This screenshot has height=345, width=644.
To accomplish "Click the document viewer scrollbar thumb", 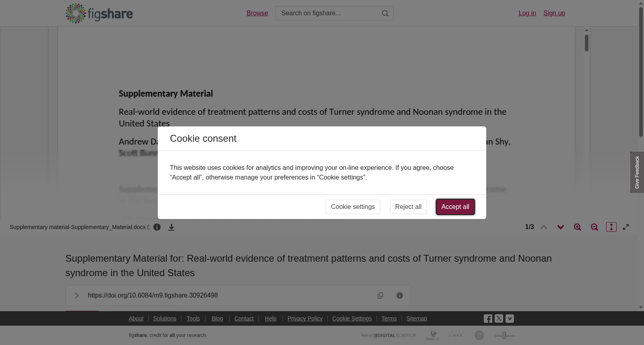I will coord(587,43).
